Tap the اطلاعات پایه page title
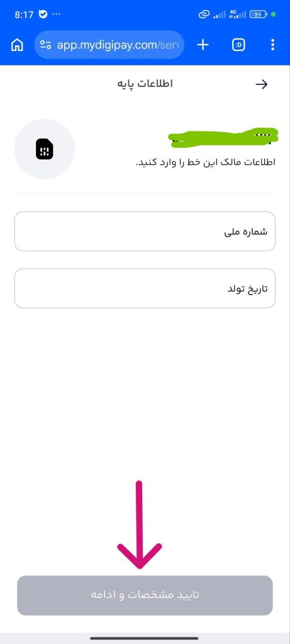 pos(145,84)
